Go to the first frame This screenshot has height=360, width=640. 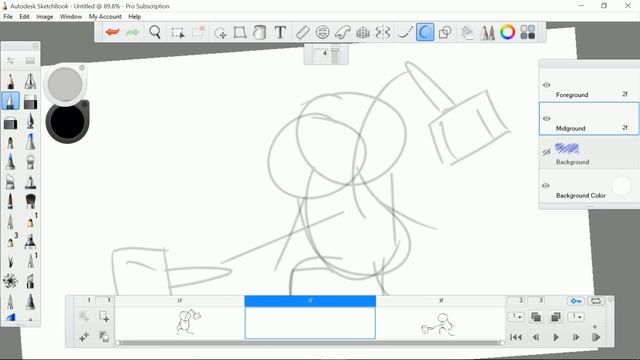click(516, 337)
